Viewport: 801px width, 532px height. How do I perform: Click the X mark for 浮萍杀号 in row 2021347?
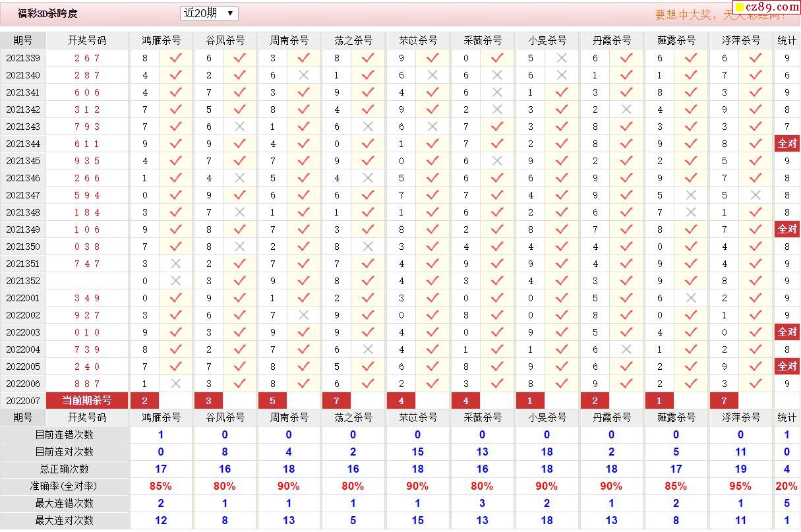pos(756,195)
